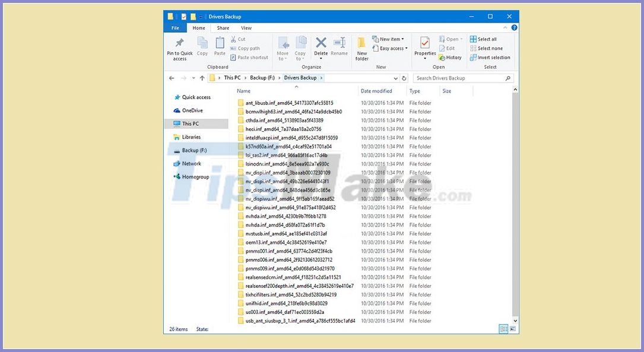
Task: Open the New item dropdown
Action: click(389, 39)
